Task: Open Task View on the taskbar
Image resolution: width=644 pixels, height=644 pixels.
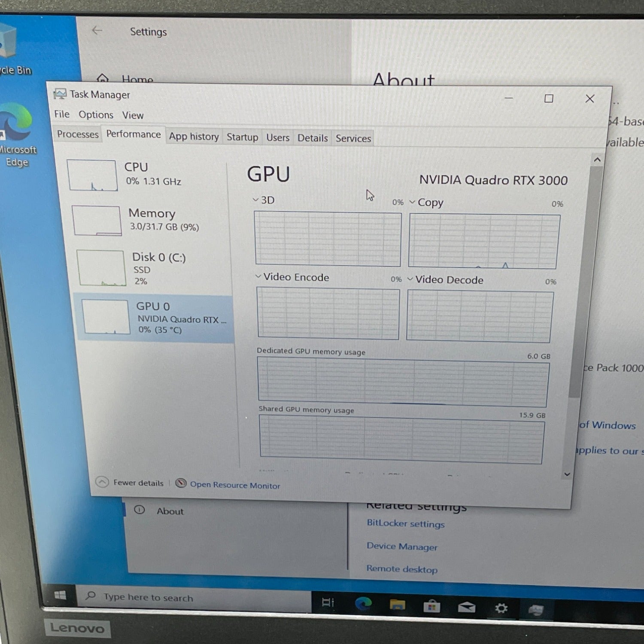Action: (328, 602)
